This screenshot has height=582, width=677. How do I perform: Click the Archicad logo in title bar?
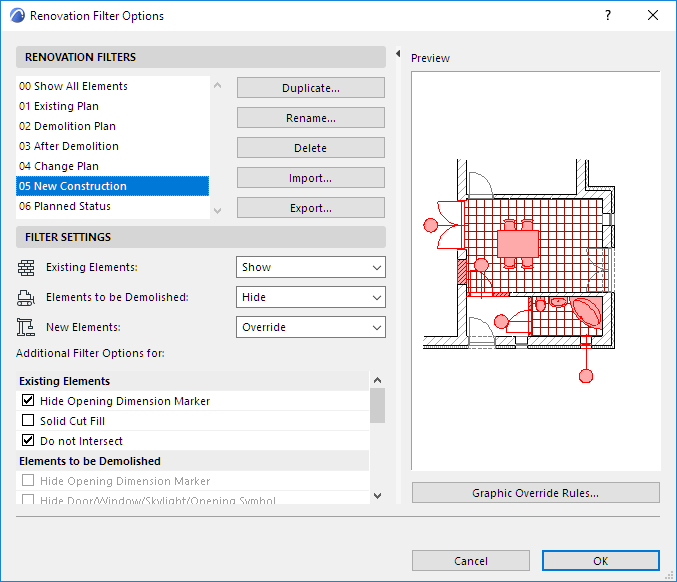18,16
